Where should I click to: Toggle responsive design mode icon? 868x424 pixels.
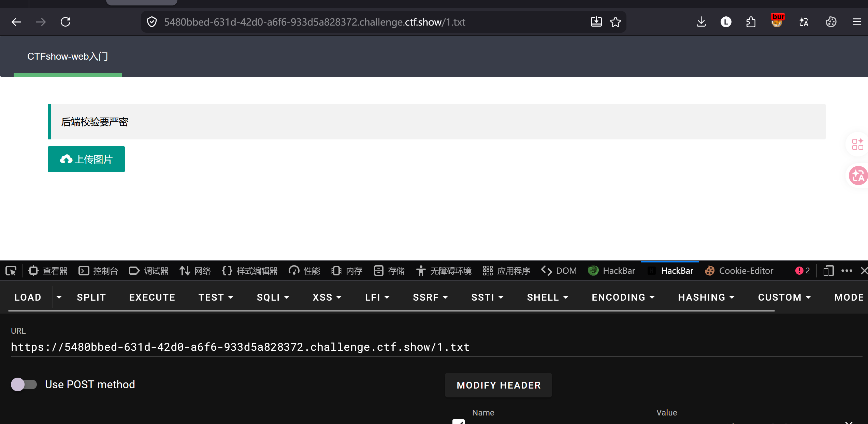[x=828, y=271]
